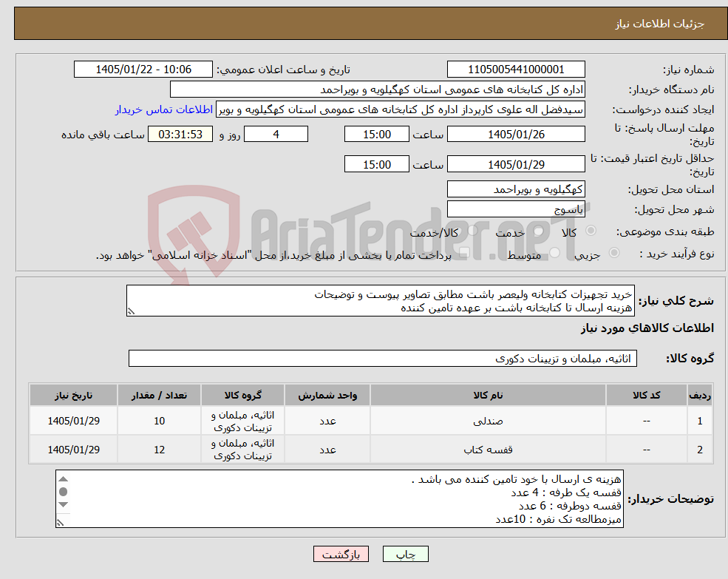Click the request creator field
The width and height of the screenshot is (728, 579).
(400, 109)
